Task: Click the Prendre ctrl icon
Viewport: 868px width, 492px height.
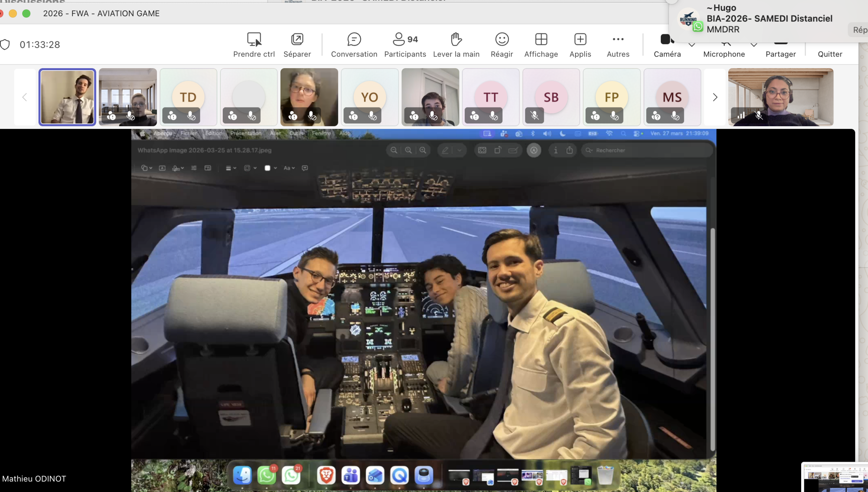Action: (x=254, y=40)
